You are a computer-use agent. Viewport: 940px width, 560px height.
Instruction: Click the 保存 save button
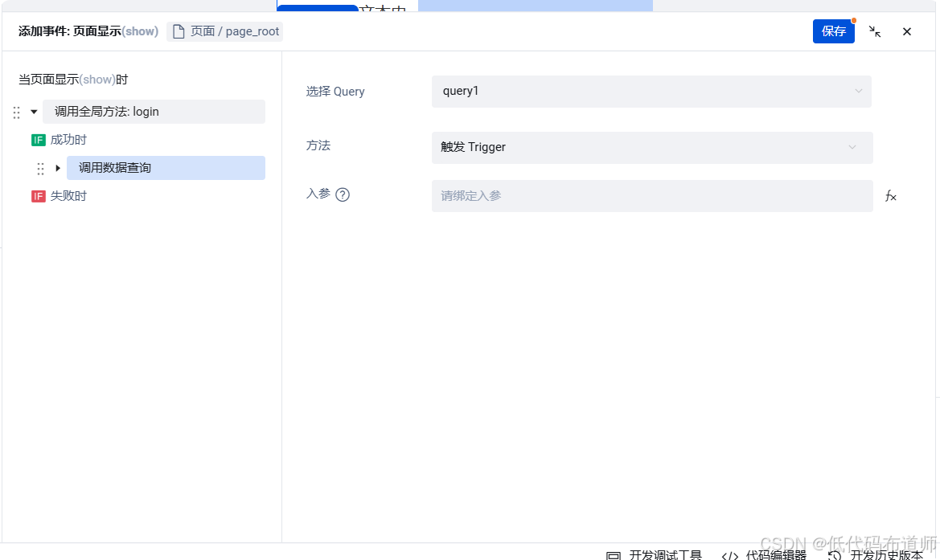tap(834, 31)
